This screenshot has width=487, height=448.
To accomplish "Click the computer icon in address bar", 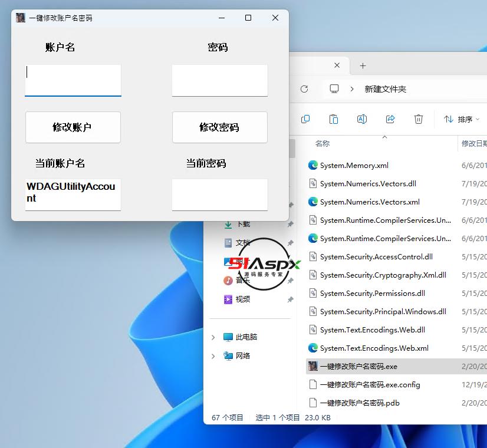I will click(334, 89).
